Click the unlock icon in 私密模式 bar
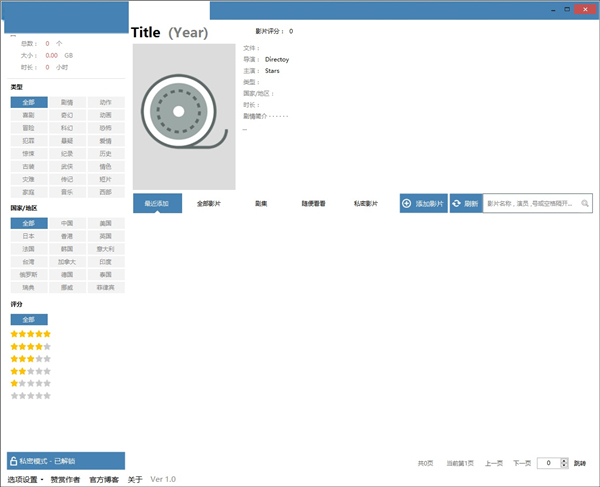Viewport: 600px width, 487px height. pyautogui.click(x=13, y=461)
